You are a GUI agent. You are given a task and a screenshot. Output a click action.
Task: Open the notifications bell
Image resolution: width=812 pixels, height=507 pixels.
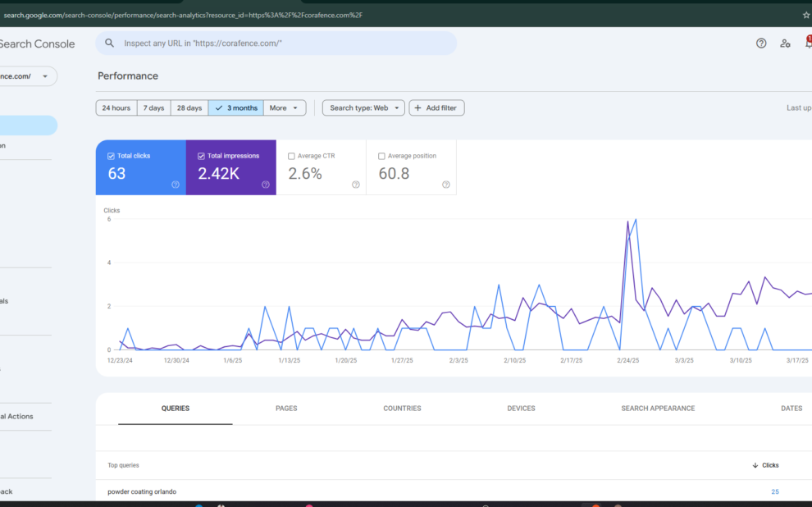click(808, 43)
